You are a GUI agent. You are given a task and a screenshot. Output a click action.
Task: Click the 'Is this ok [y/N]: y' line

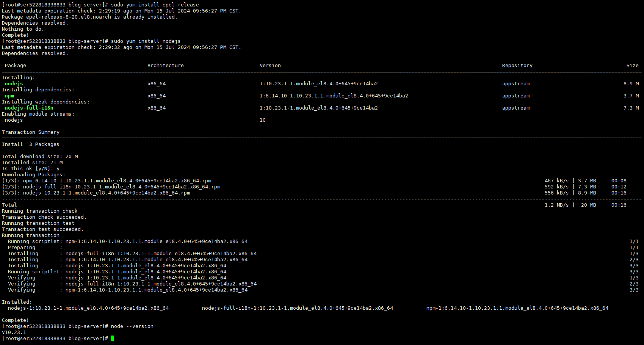(x=31, y=169)
